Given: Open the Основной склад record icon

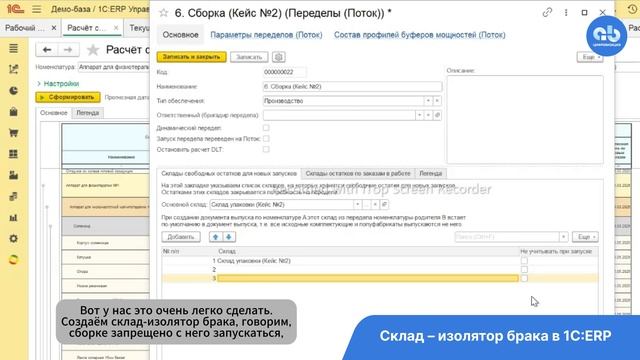Looking at the screenshot, I should point(384,204).
